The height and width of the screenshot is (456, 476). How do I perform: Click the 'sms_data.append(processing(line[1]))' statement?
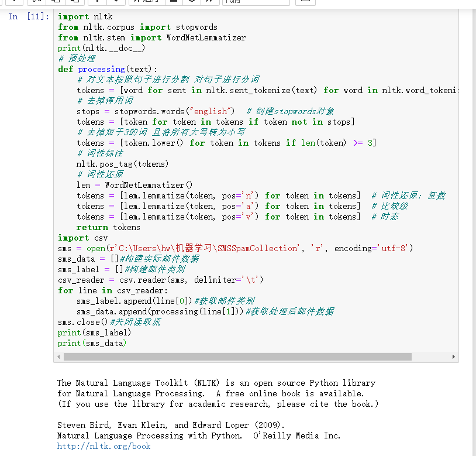[160, 311]
